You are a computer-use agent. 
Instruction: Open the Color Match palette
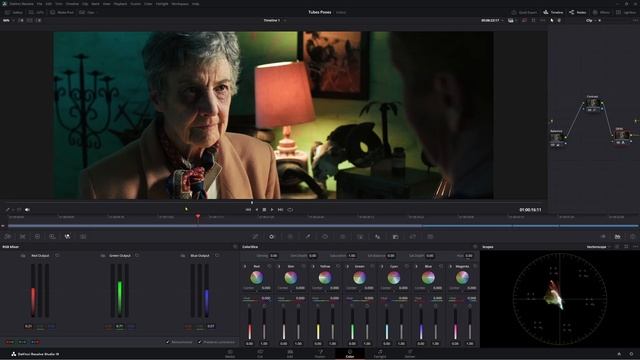coord(22,236)
